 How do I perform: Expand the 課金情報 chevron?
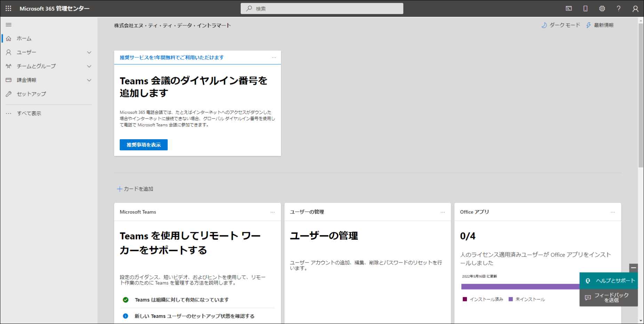(x=89, y=80)
